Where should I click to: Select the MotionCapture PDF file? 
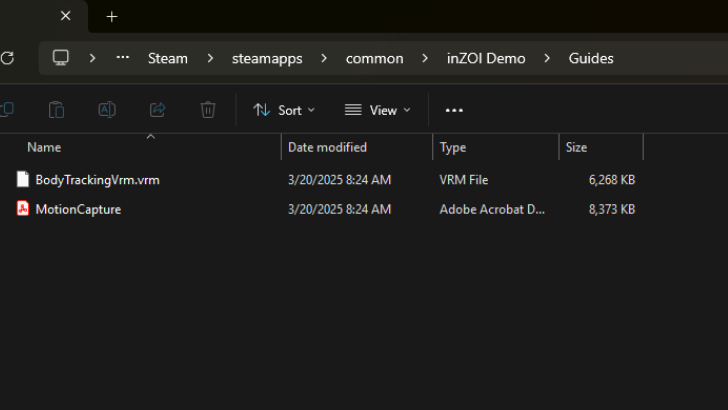pos(78,209)
